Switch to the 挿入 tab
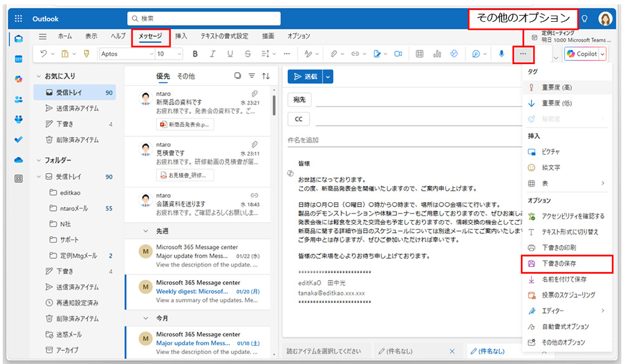Screen dimensions: 623x364 [181, 36]
